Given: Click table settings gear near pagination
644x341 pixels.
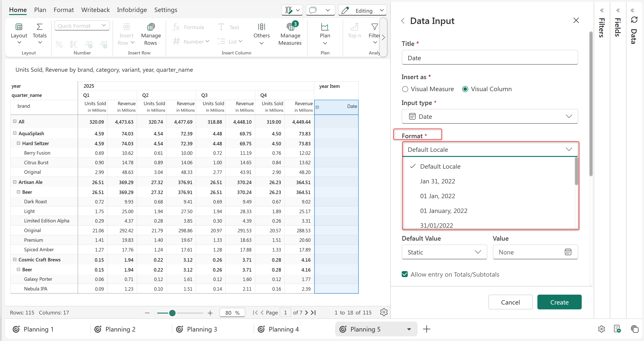Looking at the screenshot, I should coord(384,312).
